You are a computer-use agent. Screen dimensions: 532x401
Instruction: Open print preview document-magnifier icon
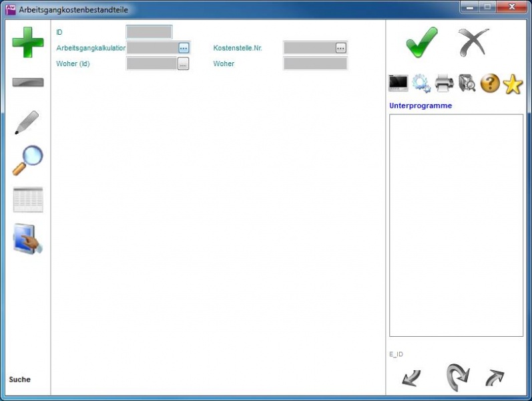(x=467, y=84)
